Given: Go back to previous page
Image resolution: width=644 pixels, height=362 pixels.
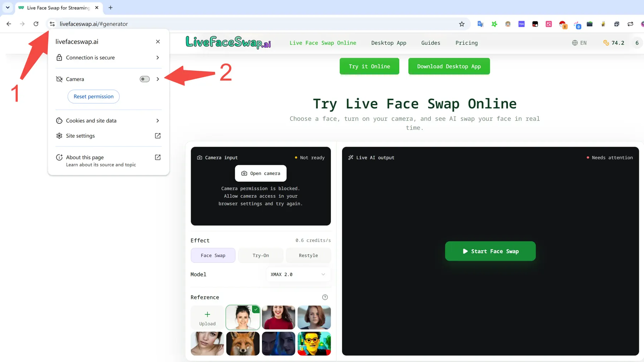Looking at the screenshot, I should [9, 24].
